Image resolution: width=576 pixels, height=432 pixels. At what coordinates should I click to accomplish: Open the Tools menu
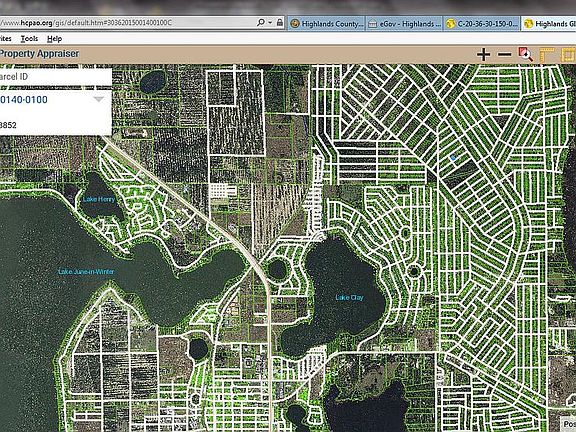29,39
